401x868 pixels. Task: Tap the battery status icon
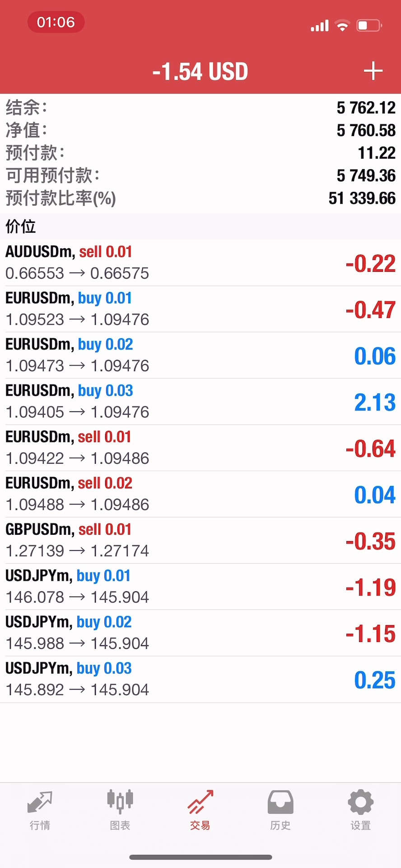(x=369, y=25)
